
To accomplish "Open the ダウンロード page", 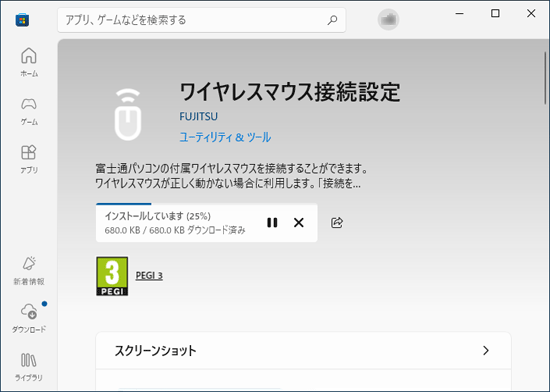I will (29, 318).
